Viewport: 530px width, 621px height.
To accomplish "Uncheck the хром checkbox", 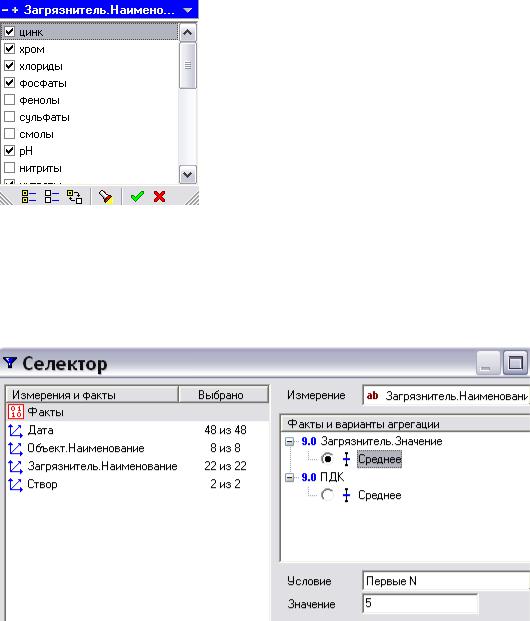I will (9, 49).
